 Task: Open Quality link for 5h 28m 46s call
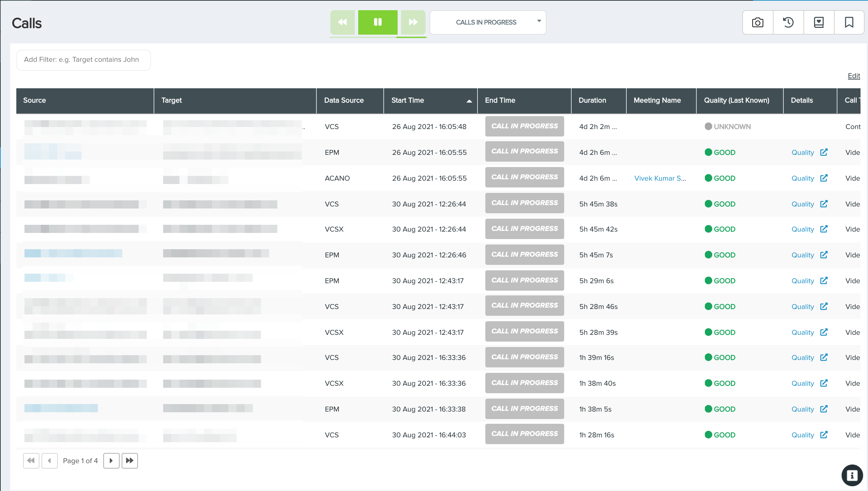click(803, 307)
